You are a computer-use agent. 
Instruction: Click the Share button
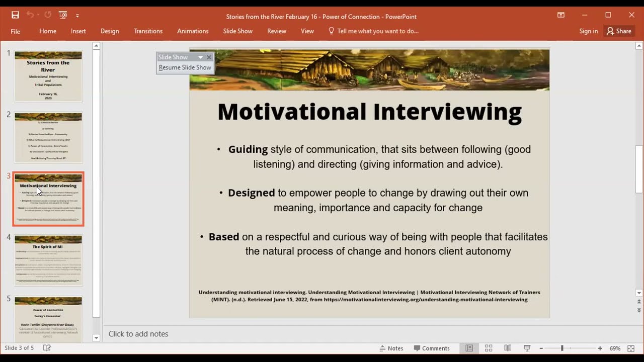619,31
